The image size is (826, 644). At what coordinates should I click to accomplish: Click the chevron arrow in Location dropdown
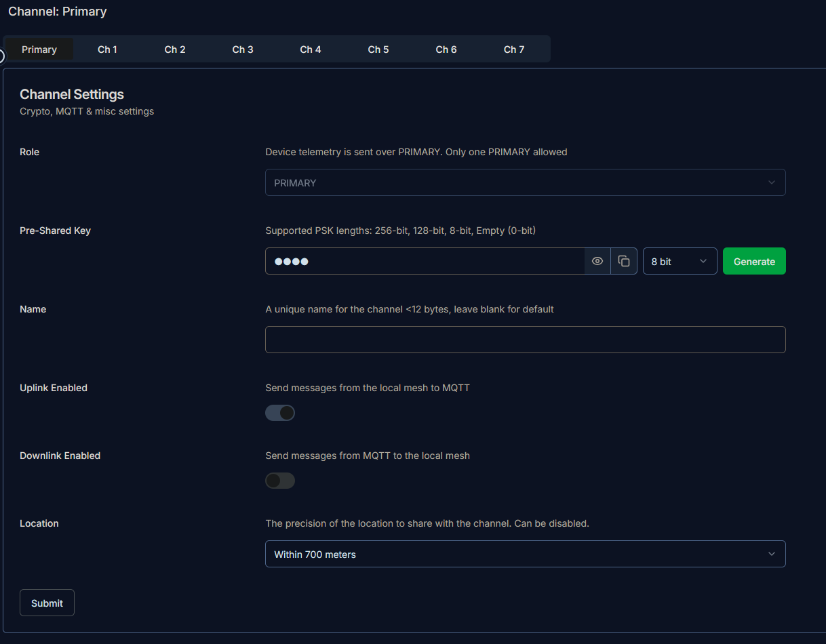771,554
